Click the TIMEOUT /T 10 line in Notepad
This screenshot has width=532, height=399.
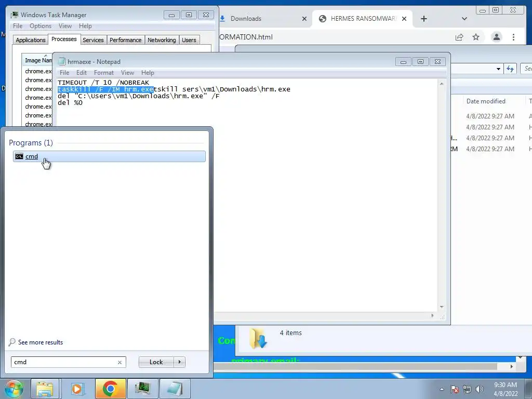[103, 83]
